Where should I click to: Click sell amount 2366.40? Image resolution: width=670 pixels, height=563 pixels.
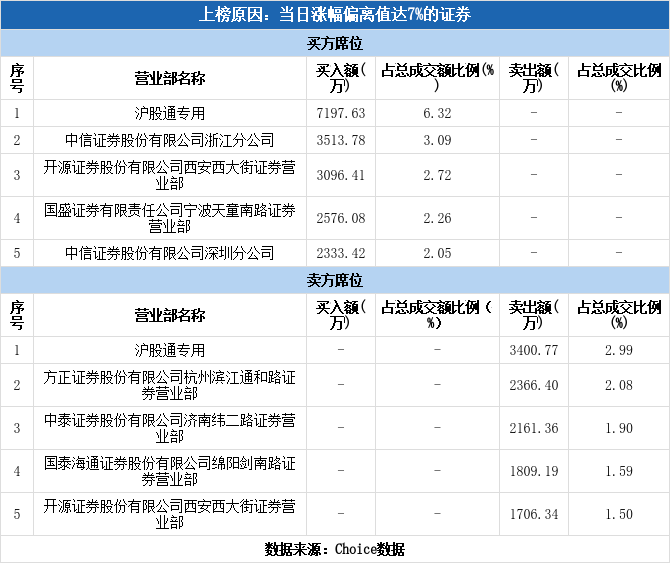[534, 385]
